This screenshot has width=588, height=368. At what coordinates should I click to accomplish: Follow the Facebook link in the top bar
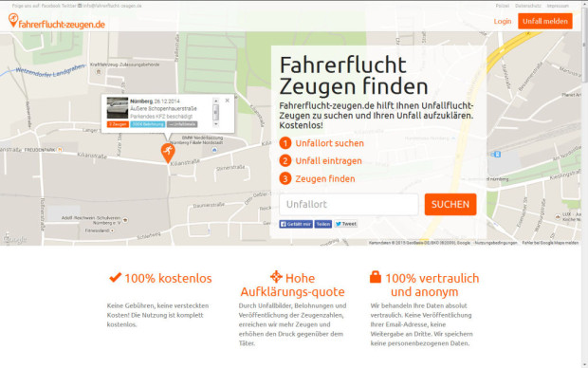coord(50,6)
